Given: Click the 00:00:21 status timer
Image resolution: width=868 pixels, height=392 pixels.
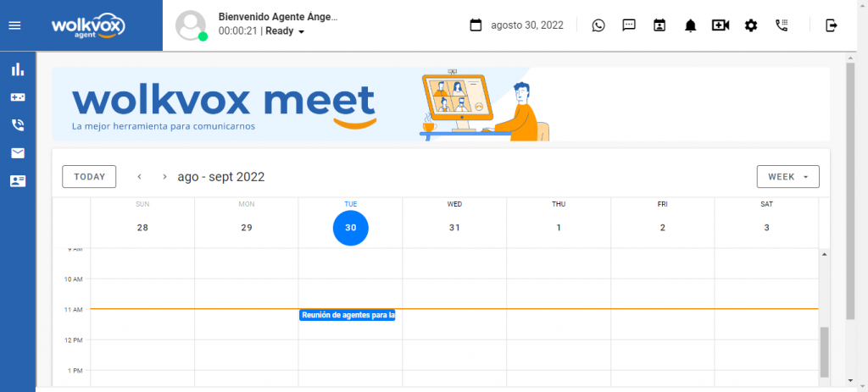Looking at the screenshot, I should (x=238, y=31).
